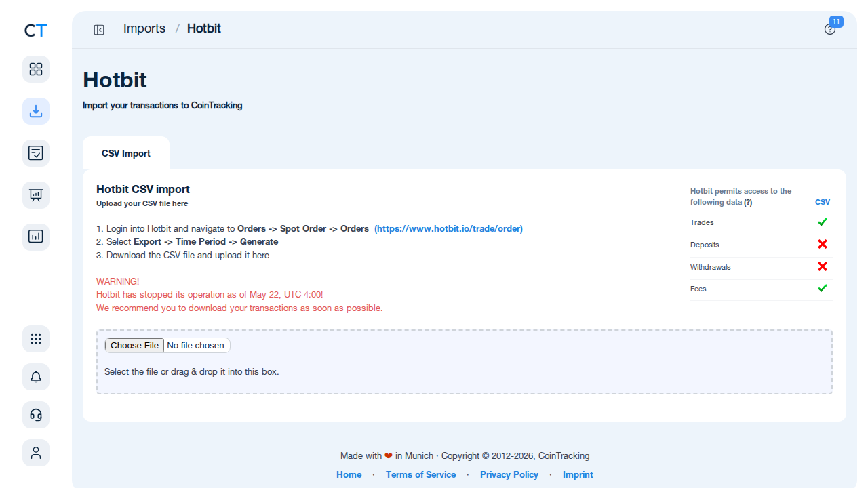The height and width of the screenshot is (488, 868).
Task: Click the Hotbit page heading
Action: (115, 80)
